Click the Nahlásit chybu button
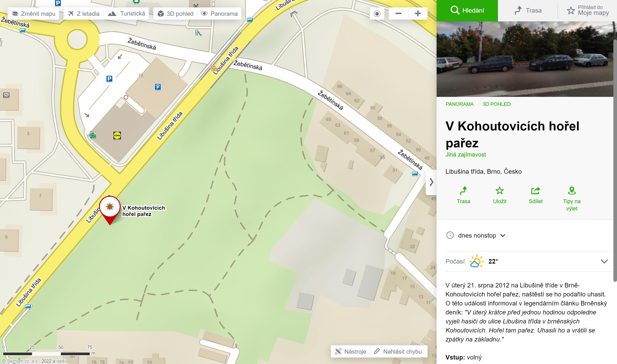 (398, 351)
